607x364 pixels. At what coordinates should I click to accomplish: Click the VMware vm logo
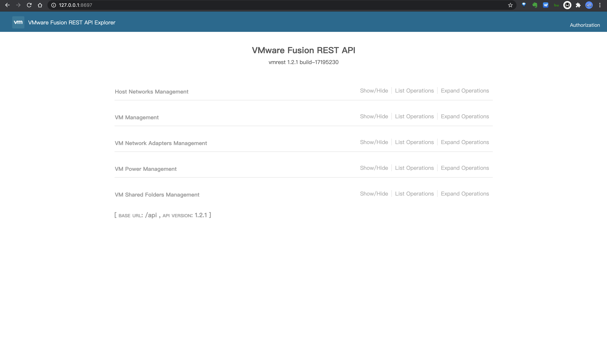(x=18, y=22)
